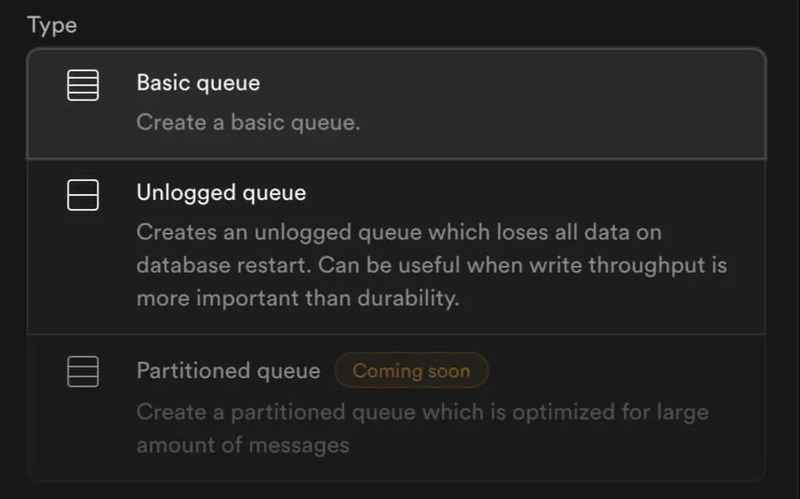
Task: Click "more important than durability" text
Action: coord(297,300)
